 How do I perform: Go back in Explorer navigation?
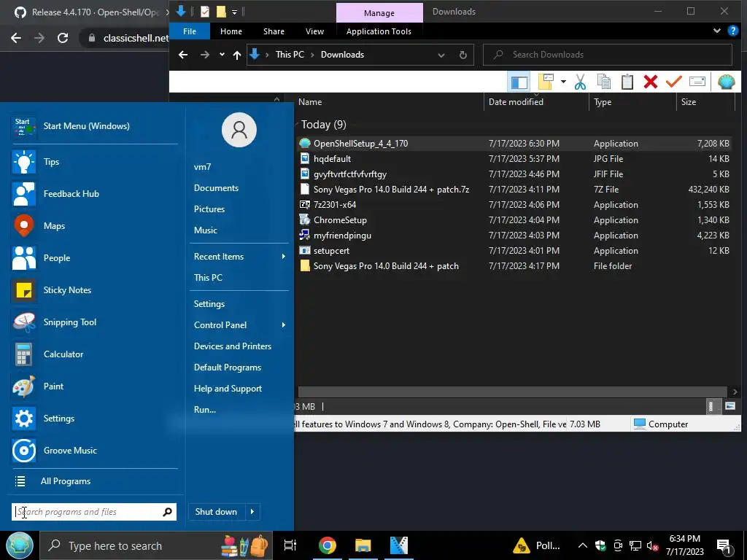[183, 55]
